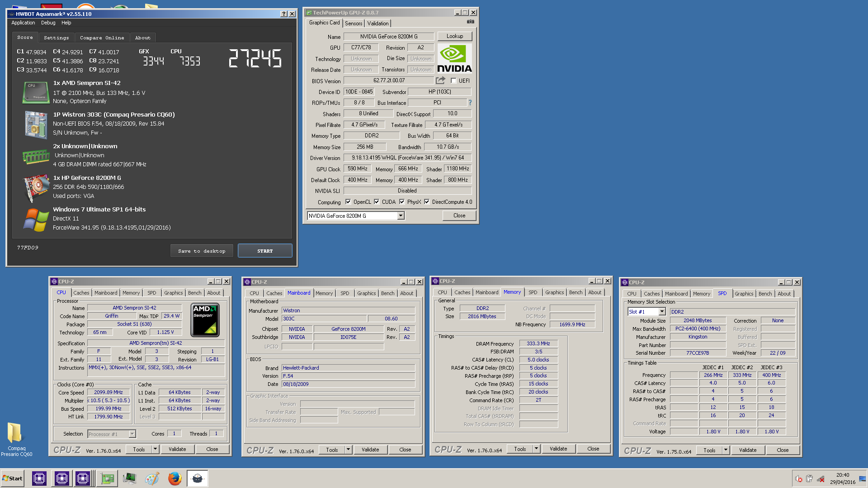Switch to the Sensors tab in GPU-Z

click(x=354, y=23)
